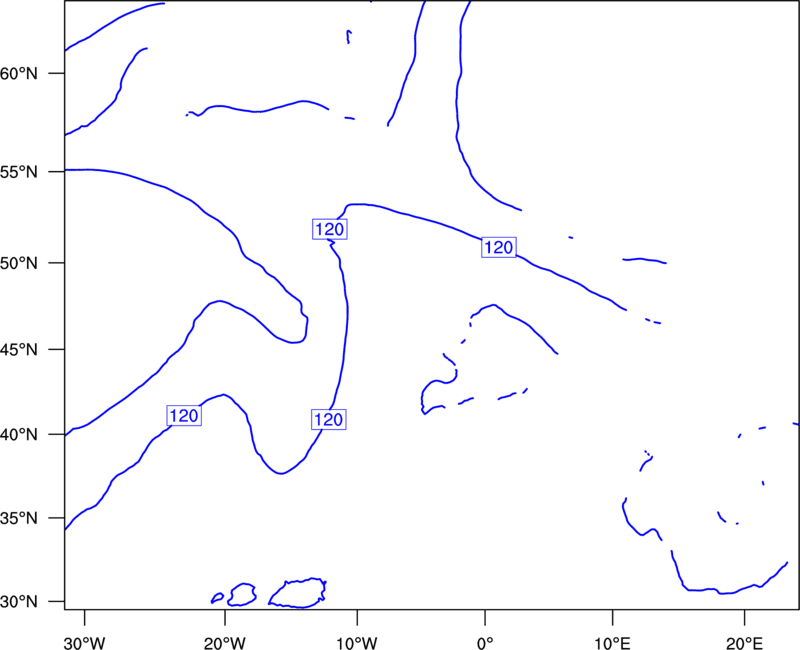This screenshot has height=650, width=800.
Task: Click the 20°E longitude label
Action: [x=744, y=643]
